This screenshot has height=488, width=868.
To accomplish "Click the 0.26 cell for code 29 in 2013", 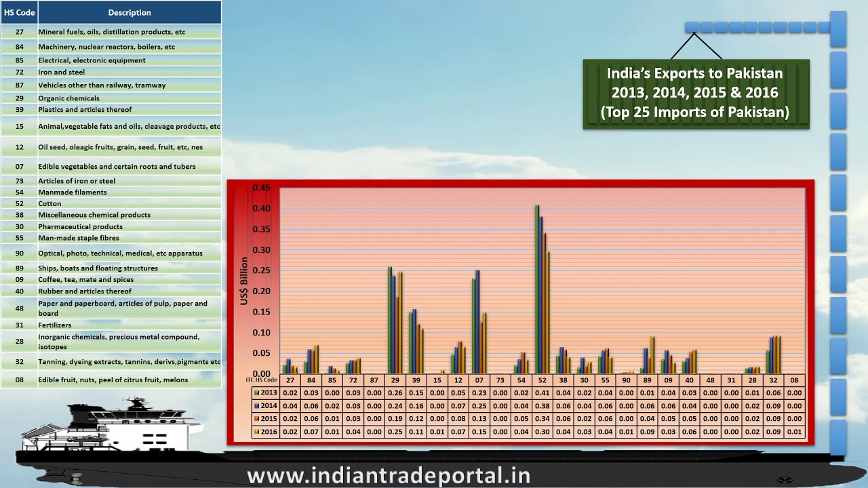I will click(395, 393).
